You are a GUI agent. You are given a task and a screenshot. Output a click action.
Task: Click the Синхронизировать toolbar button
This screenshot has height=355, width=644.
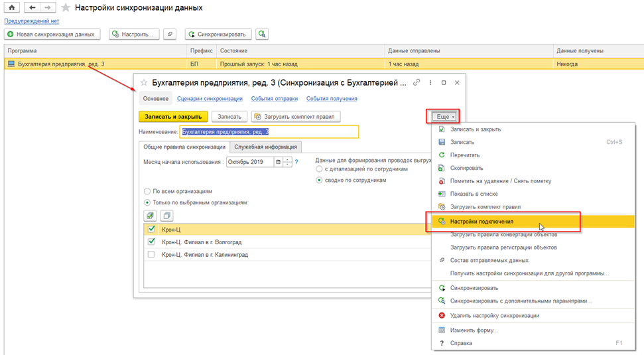pos(218,34)
